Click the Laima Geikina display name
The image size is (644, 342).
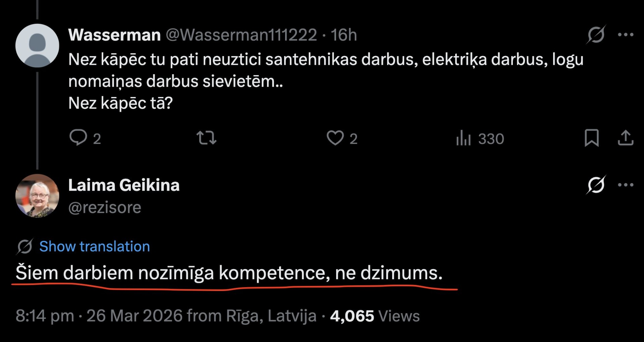[124, 185]
